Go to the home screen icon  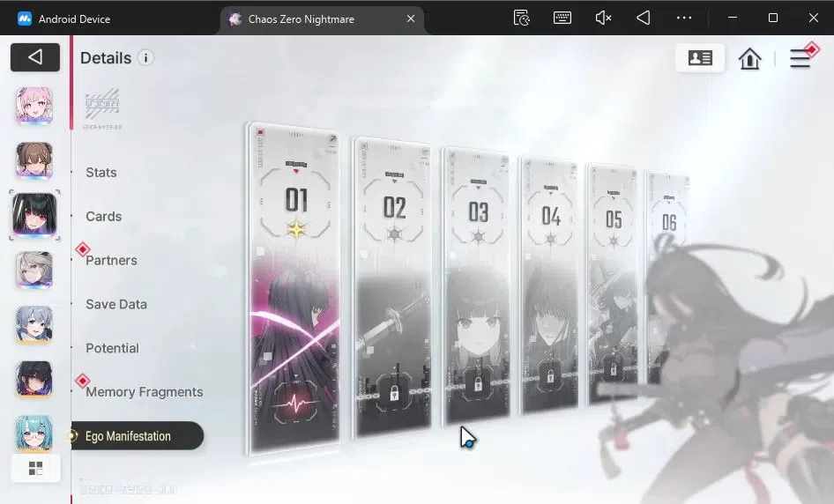[749, 58]
